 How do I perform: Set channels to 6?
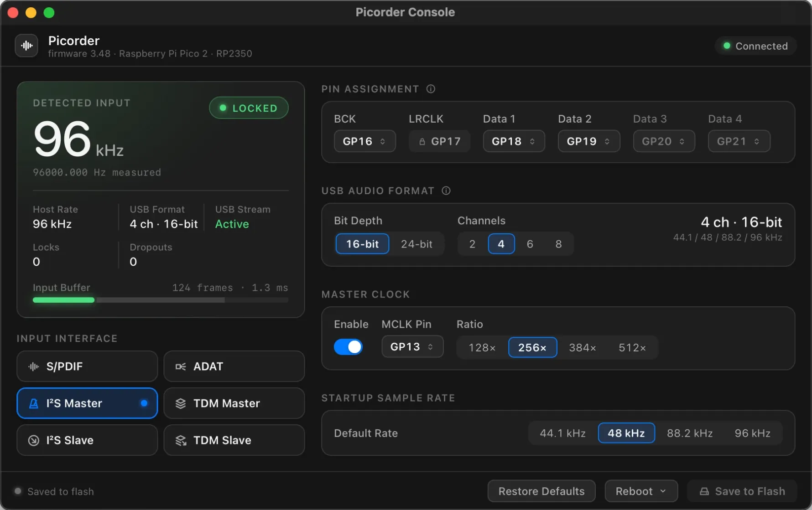(x=530, y=244)
